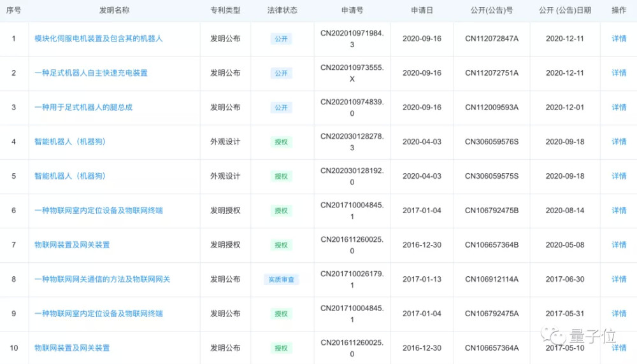Image resolution: width=637 pixels, height=364 pixels.
Task: Select publication date 2020-12-01
Action: (564, 107)
